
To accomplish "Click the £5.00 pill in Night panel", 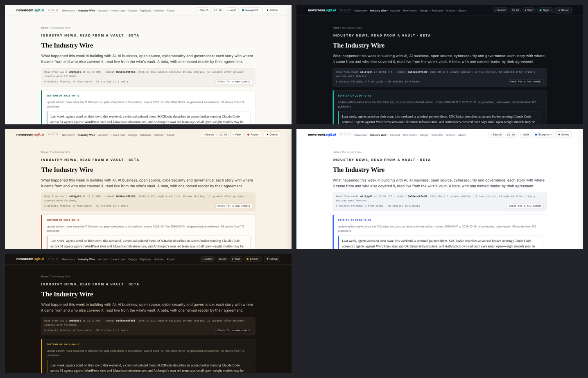I will coord(515,10).
